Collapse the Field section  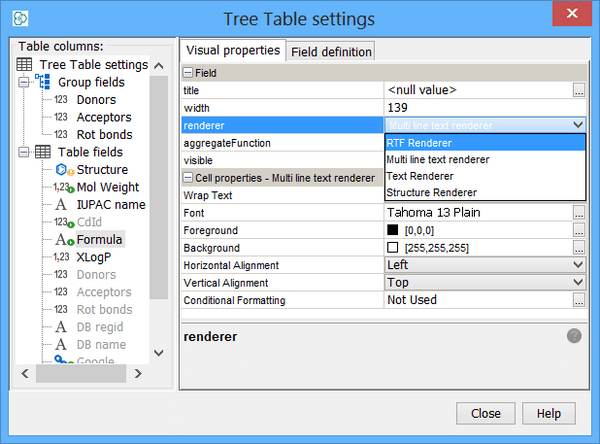tap(187, 73)
